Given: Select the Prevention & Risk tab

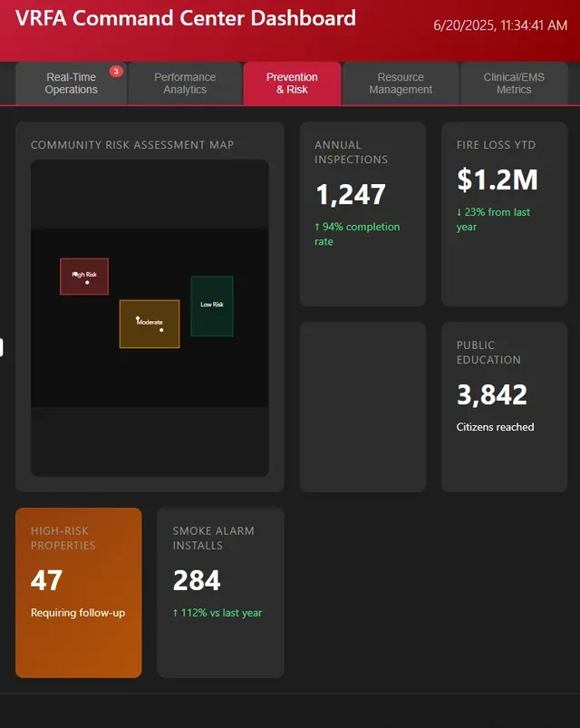Looking at the screenshot, I should (x=292, y=83).
